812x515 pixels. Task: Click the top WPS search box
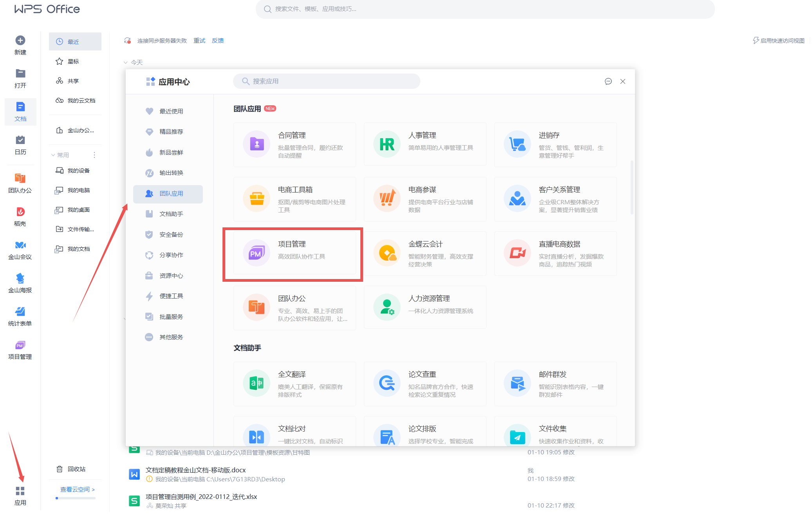[x=485, y=9]
